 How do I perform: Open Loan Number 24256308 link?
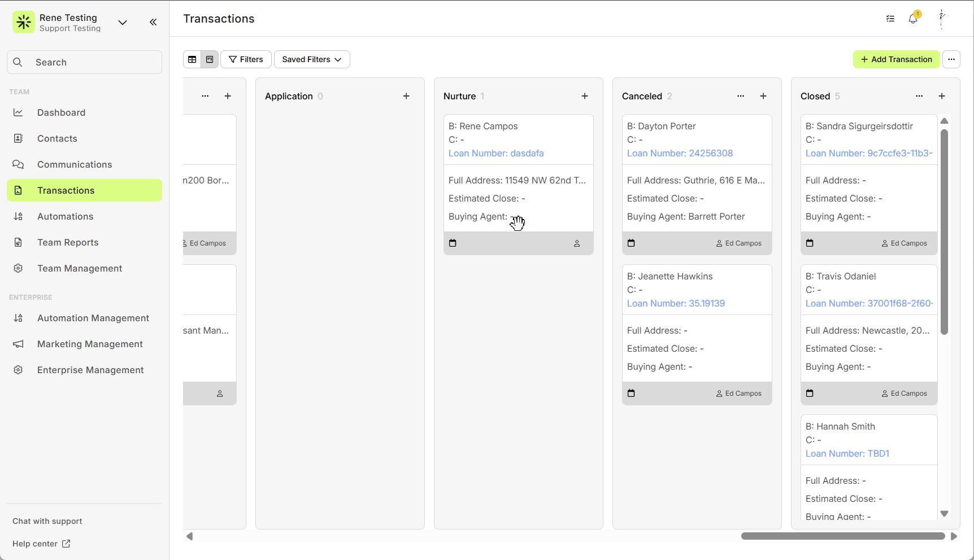(680, 153)
